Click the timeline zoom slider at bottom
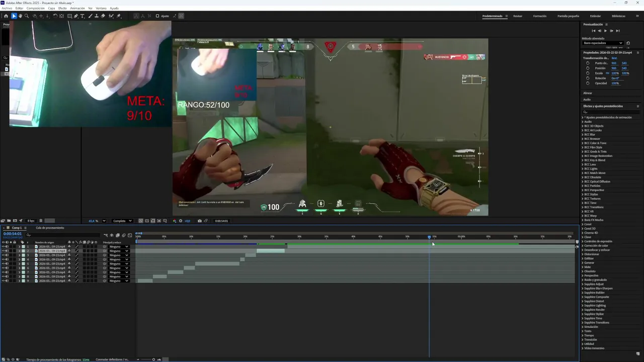 coord(153,359)
